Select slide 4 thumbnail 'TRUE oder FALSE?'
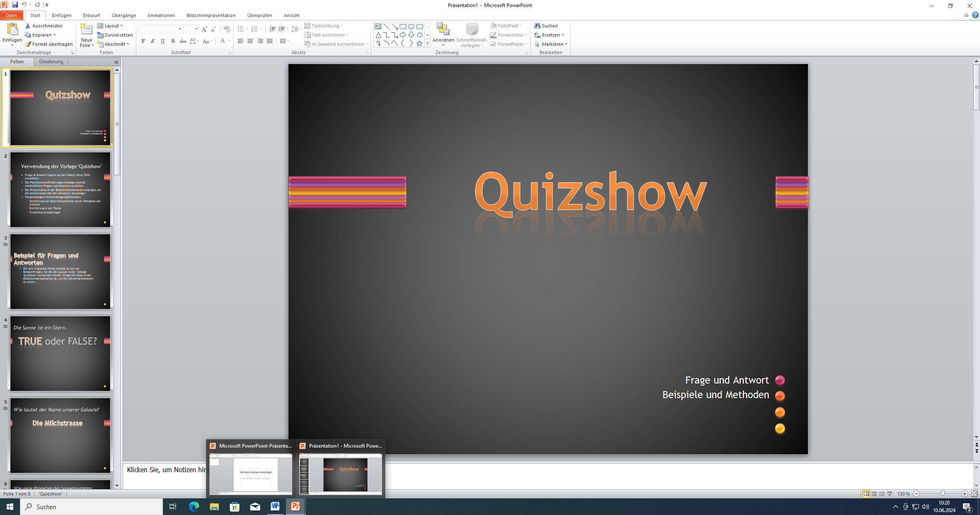 pyautogui.click(x=60, y=353)
